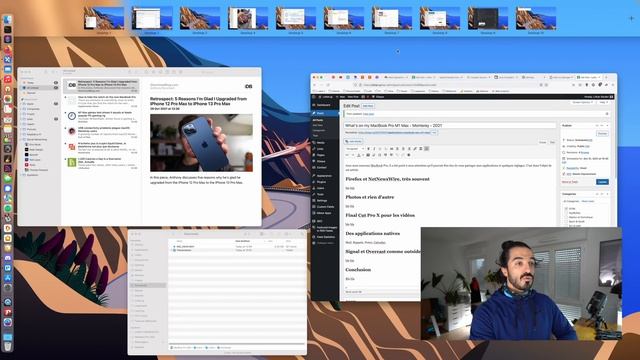Click Preview button in Publish panel

click(x=602, y=133)
